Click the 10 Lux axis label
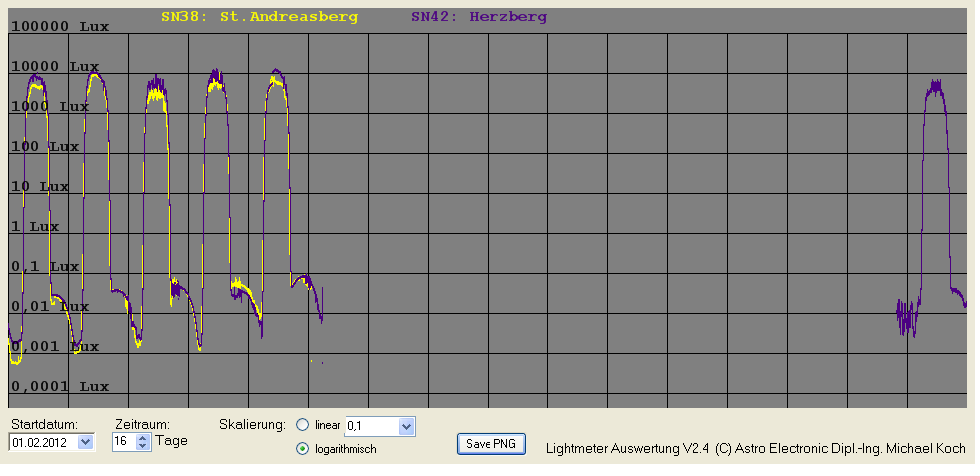 (40, 186)
